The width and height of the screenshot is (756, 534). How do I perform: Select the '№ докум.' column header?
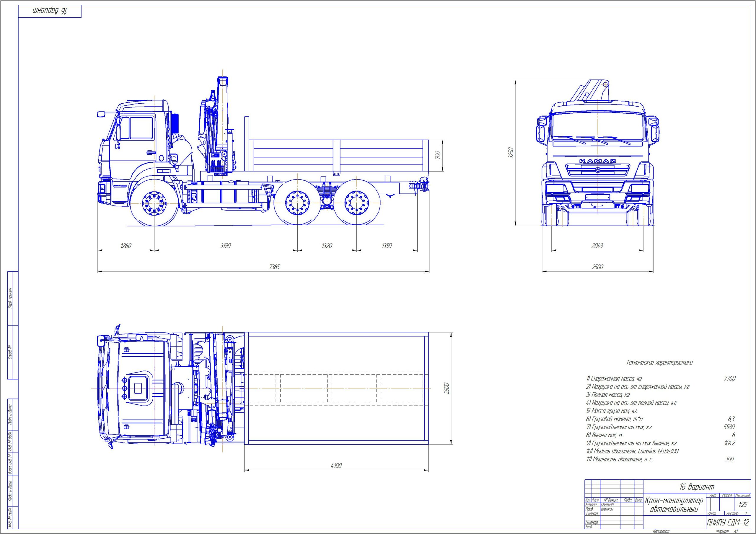pyautogui.click(x=610, y=500)
